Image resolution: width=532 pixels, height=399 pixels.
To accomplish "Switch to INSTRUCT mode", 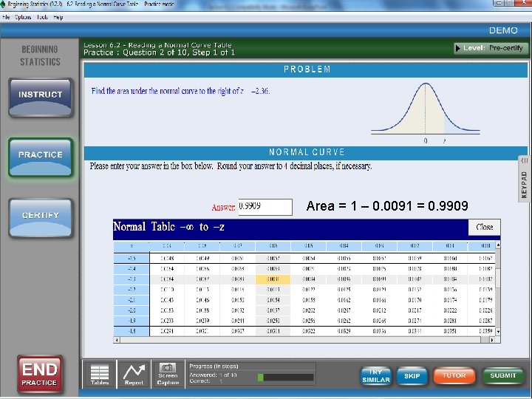I will pyautogui.click(x=41, y=98).
